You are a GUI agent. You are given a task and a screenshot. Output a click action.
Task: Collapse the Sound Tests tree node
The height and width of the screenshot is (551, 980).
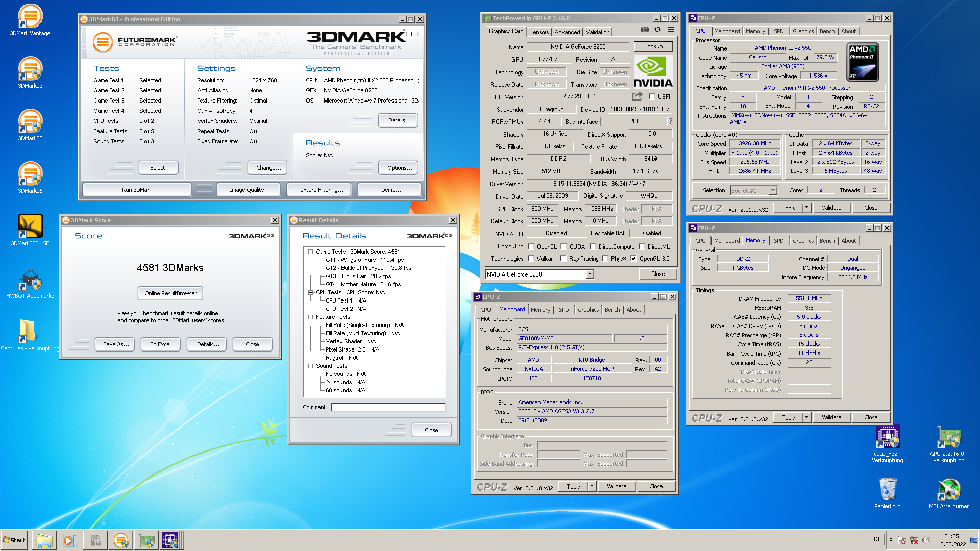pyautogui.click(x=310, y=366)
